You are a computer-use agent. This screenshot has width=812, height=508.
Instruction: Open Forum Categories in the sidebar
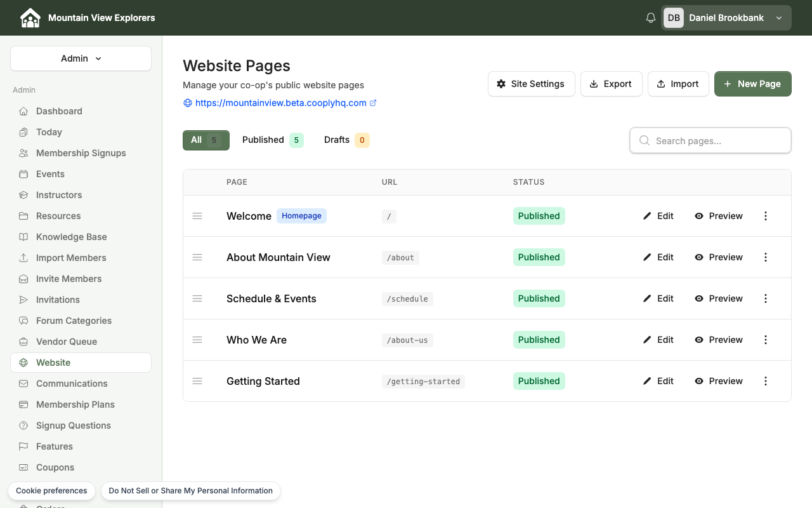tap(81, 321)
